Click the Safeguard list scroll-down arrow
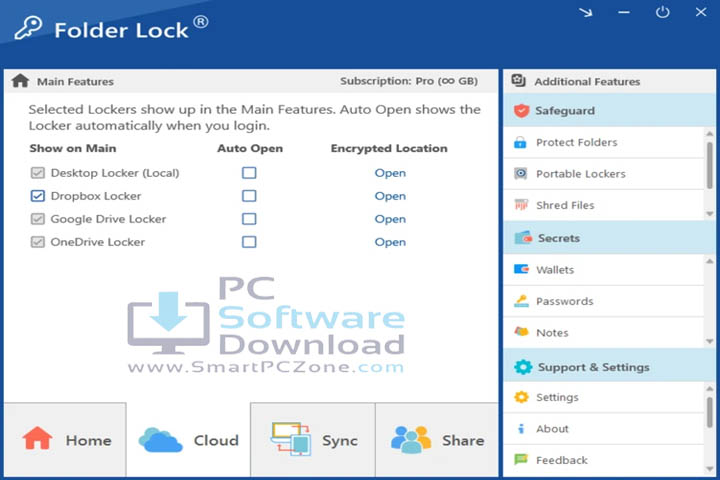This screenshot has height=480, width=720. pyautogui.click(x=709, y=214)
